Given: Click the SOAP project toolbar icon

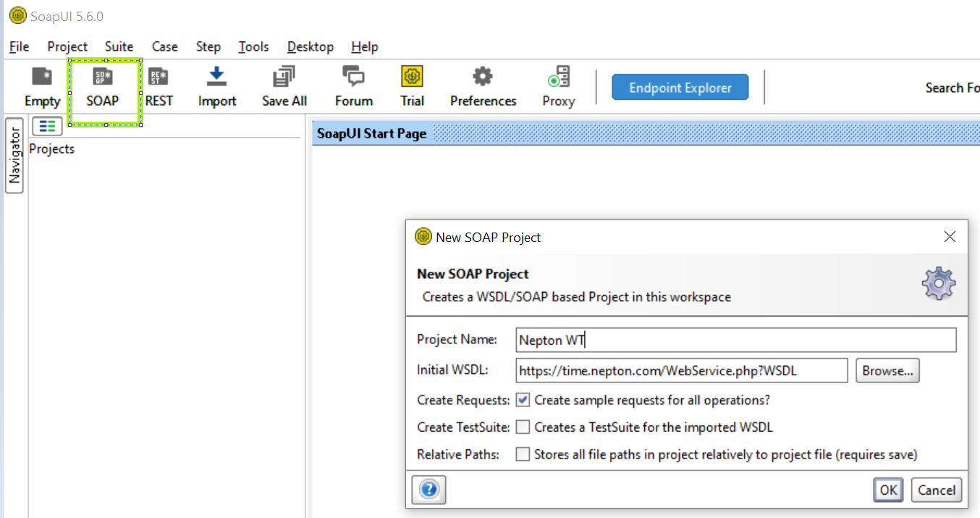Looking at the screenshot, I should [103, 87].
